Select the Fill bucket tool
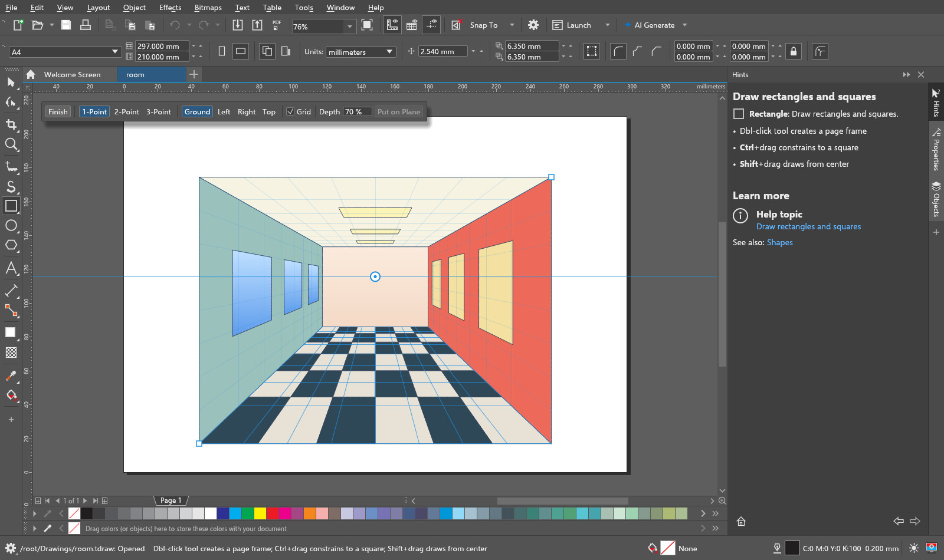Viewport: 944px width, 560px height. [x=11, y=396]
